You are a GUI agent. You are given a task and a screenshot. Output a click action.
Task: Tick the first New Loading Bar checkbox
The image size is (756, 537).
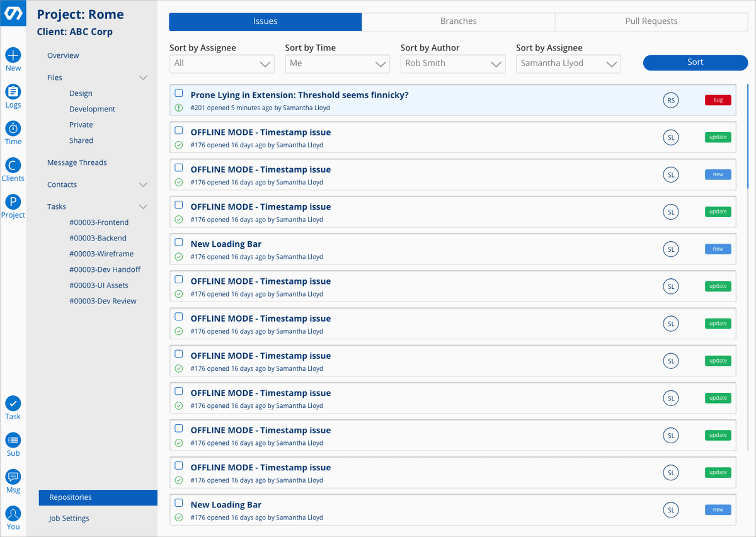(x=179, y=242)
